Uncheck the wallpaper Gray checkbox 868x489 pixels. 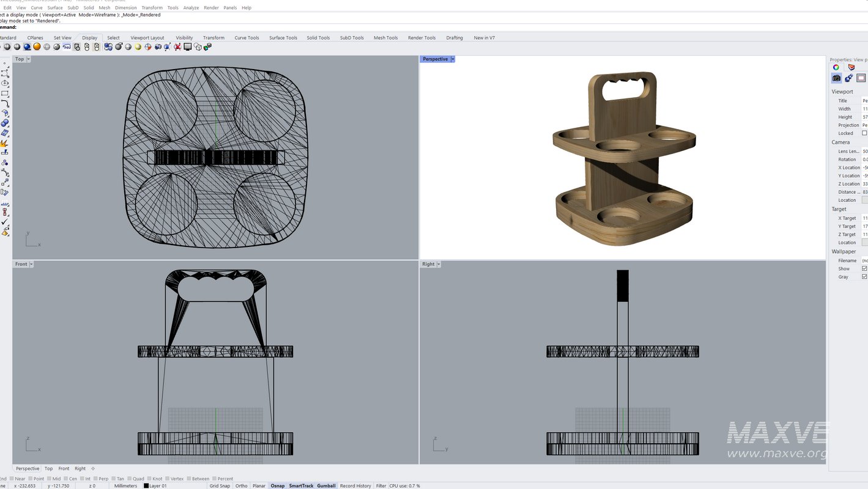point(864,277)
